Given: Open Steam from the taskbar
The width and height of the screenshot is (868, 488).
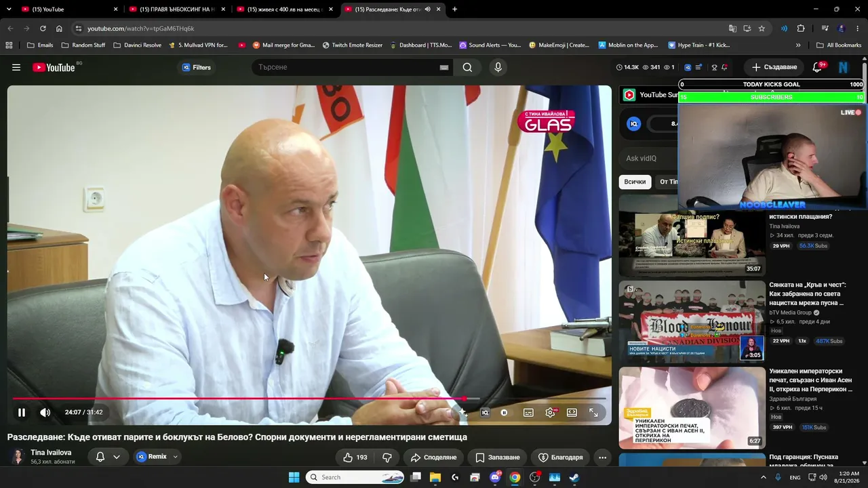Looking at the screenshot, I should (574, 477).
